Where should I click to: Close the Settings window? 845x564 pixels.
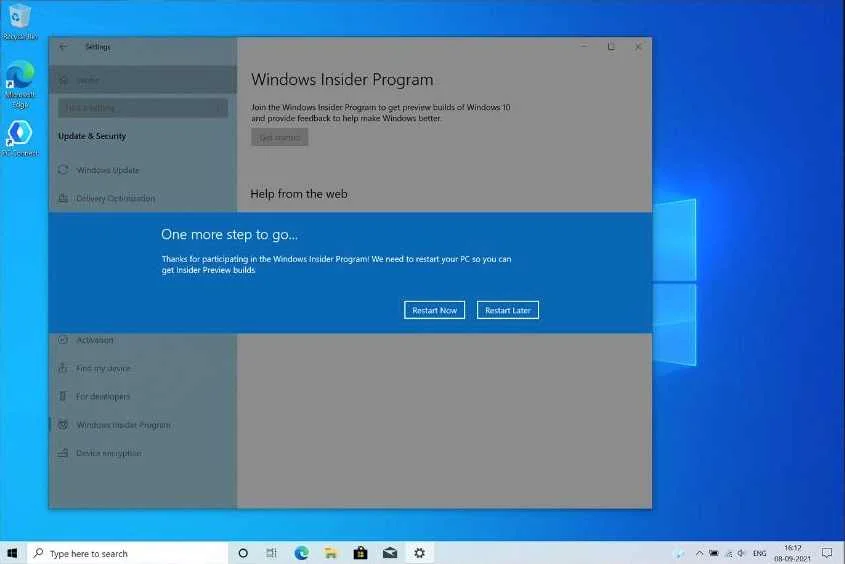click(x=638, y=47)
